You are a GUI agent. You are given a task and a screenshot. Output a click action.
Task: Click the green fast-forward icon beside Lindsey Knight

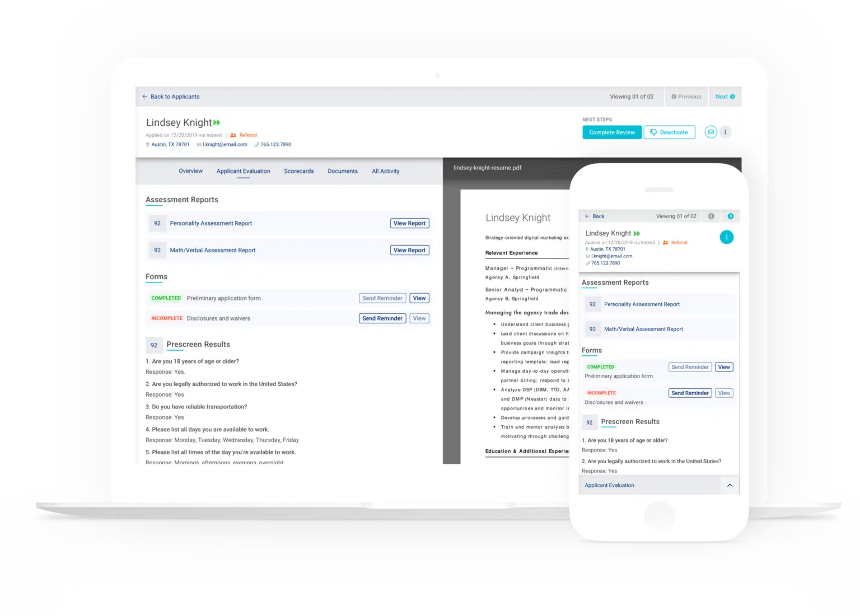click(x=217, y=122)
